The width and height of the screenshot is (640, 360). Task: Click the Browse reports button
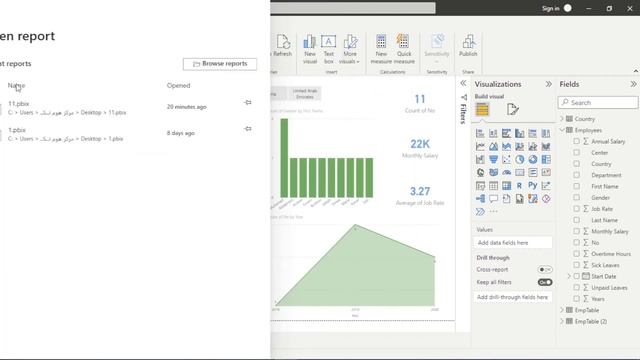[220, 64]
